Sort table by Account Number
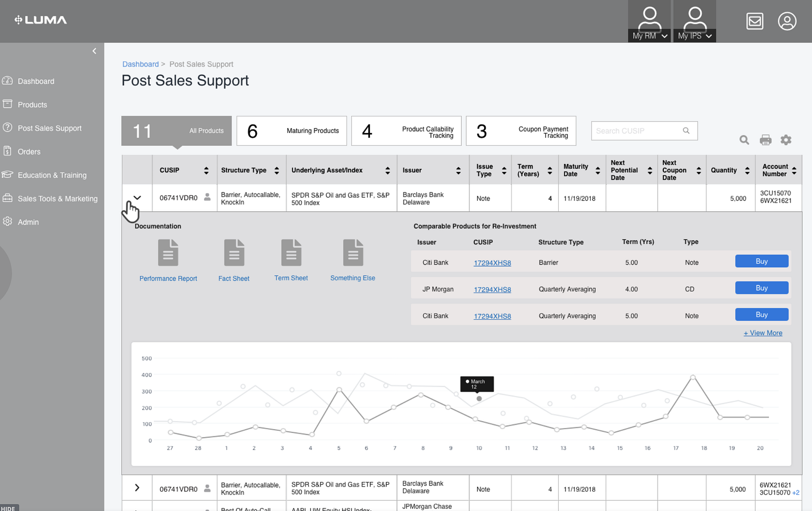 click(x=794, y=170)
